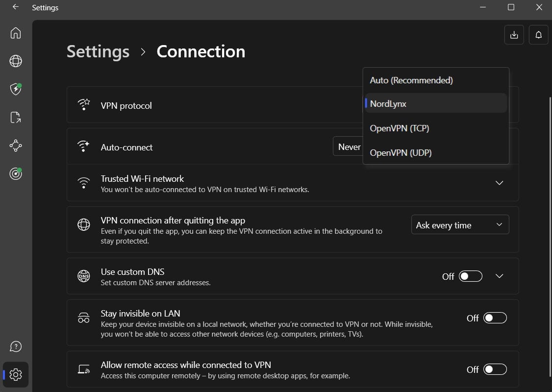
Task: Open Threat Protection shield icon
Action: (x=16, y=89)
